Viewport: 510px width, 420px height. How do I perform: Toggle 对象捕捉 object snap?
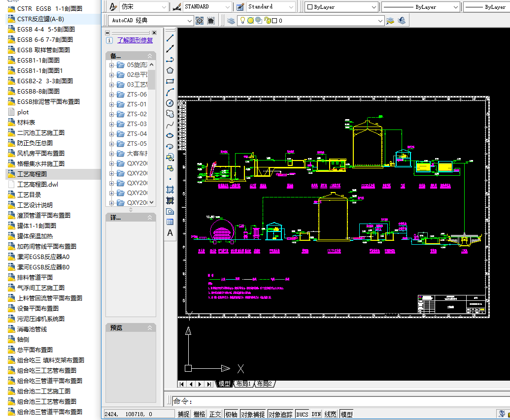(x=253, y=415)
